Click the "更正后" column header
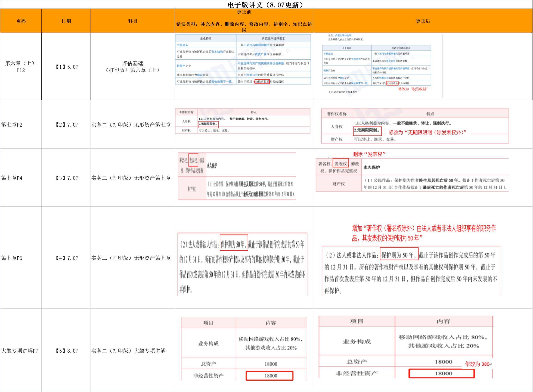Viewport: 533px width, 392px height. (423, 21)
